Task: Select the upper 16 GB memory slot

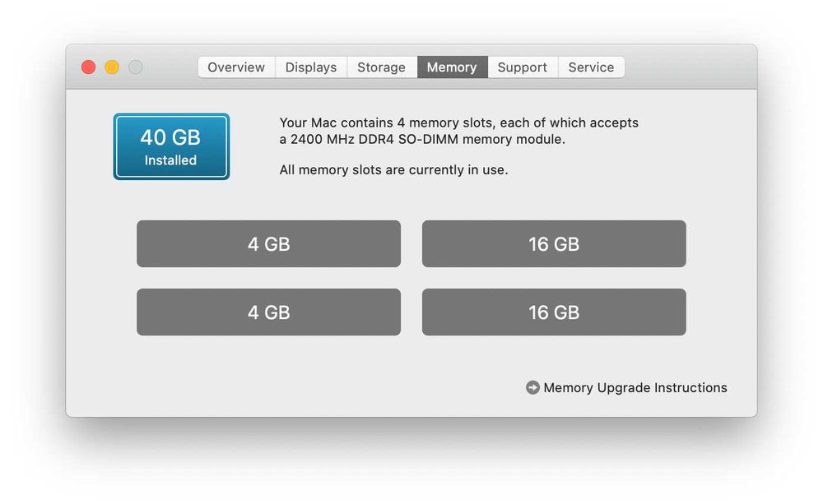Action: tap(554, 244)
